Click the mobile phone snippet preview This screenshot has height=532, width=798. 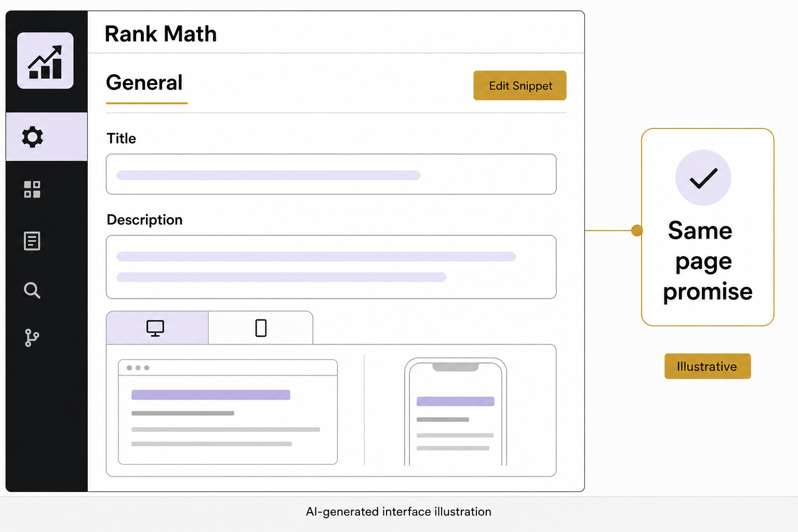point(455,411)
